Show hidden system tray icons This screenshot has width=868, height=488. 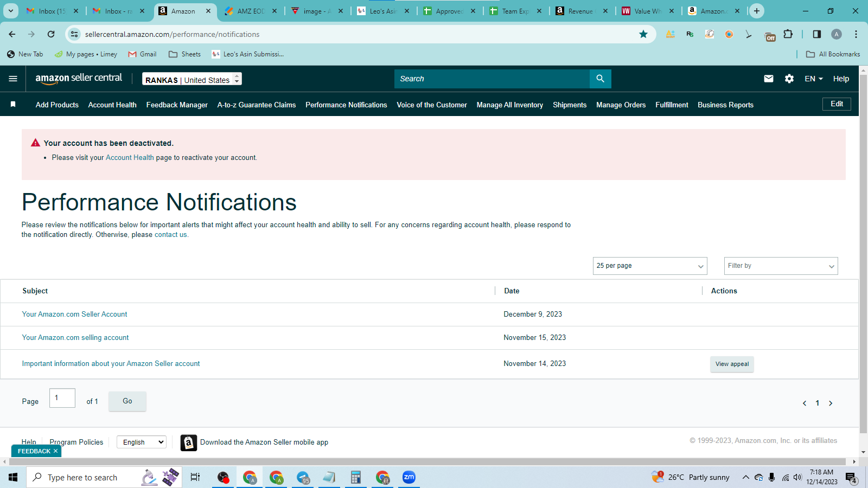tap(745, 477)
